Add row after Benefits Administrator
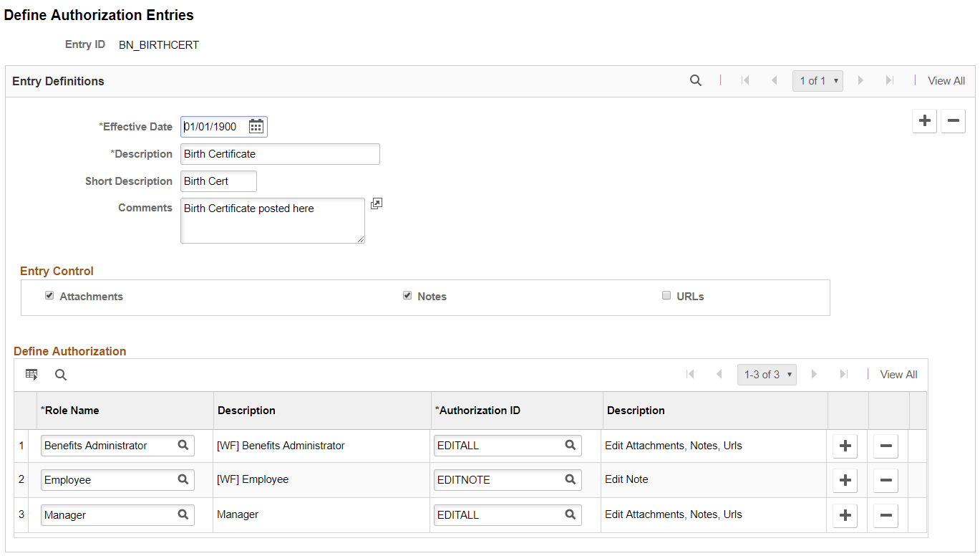The image size is (980, 556). pyautogui.click(x=845, y=445)
